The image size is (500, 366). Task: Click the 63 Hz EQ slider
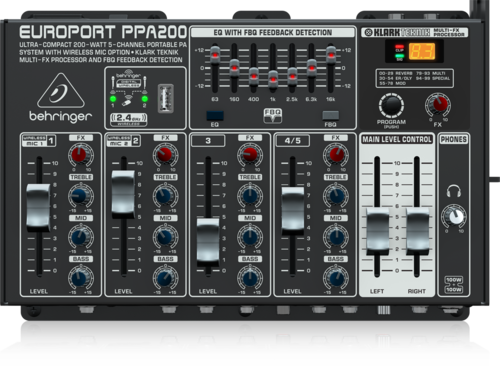point(215,55)
